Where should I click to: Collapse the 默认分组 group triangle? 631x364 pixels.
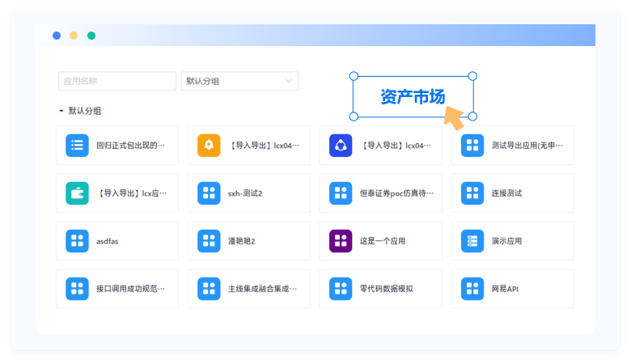point(61,111)
